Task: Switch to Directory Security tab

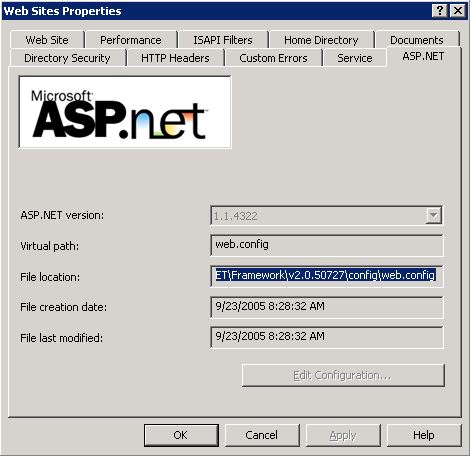Action: coord(67,58)
